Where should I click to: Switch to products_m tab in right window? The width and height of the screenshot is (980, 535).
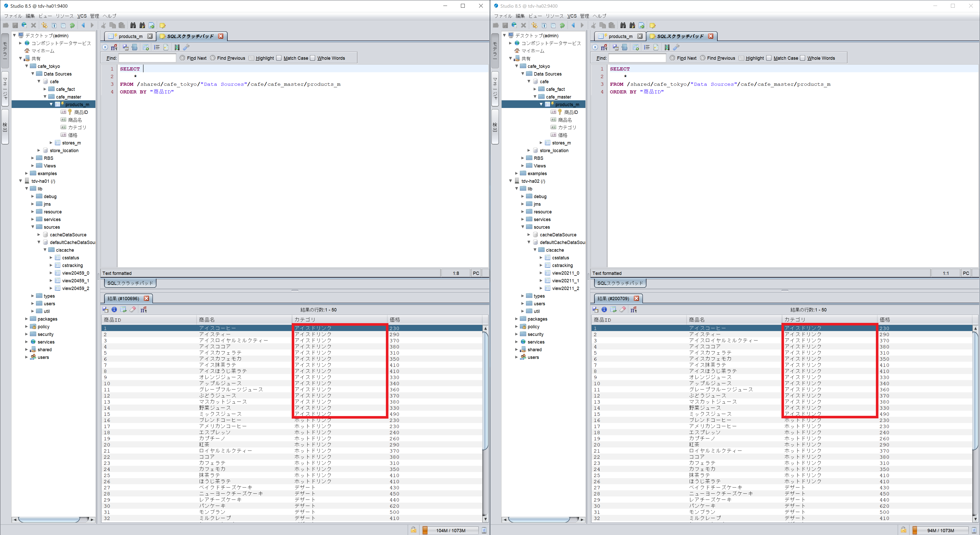[620, 36]
